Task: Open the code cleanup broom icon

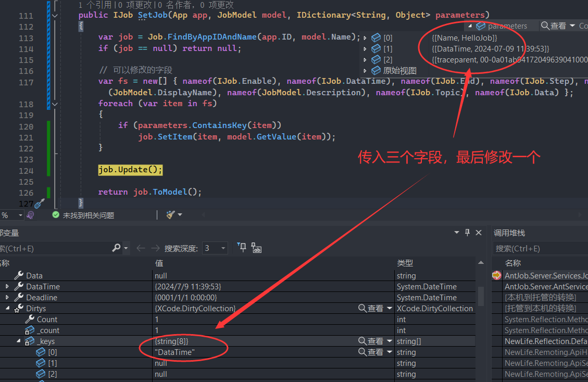Action: coord(170,215)
